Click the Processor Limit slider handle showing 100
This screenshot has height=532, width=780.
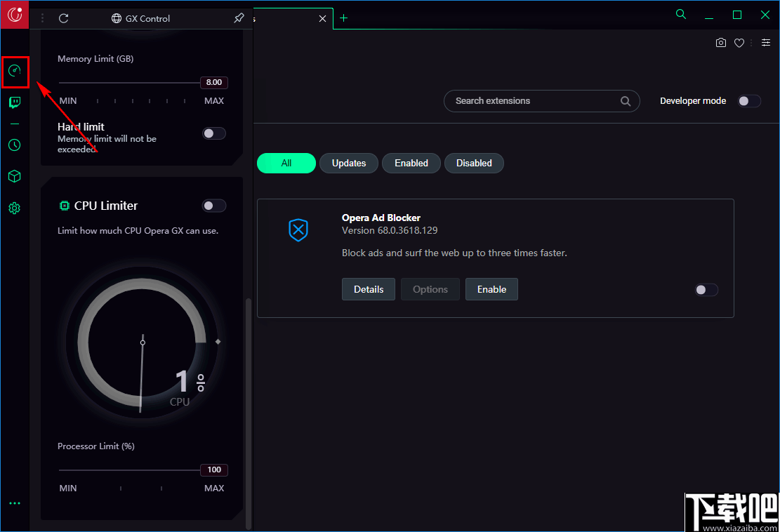214,470
